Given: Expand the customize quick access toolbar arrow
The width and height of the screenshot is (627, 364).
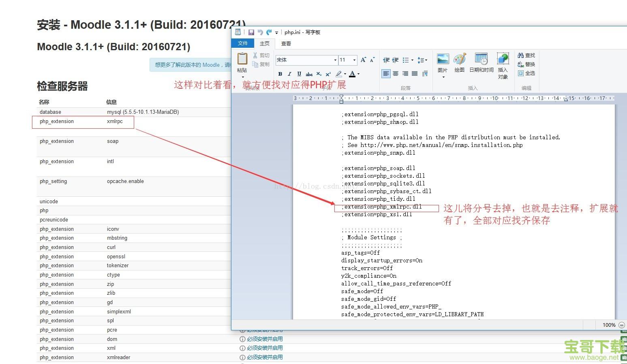Looking at the screenshot, I should (276, 32).
